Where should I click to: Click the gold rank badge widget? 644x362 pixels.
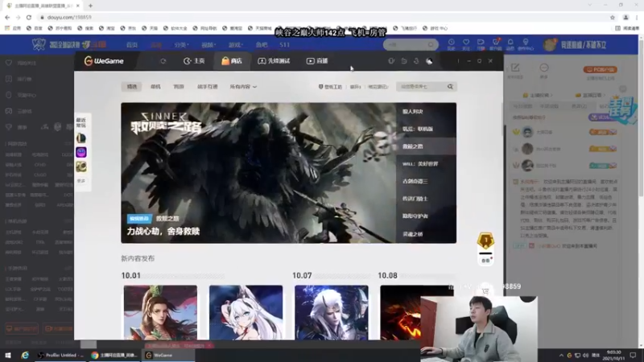pyautogui.click(x=485, y=241)
